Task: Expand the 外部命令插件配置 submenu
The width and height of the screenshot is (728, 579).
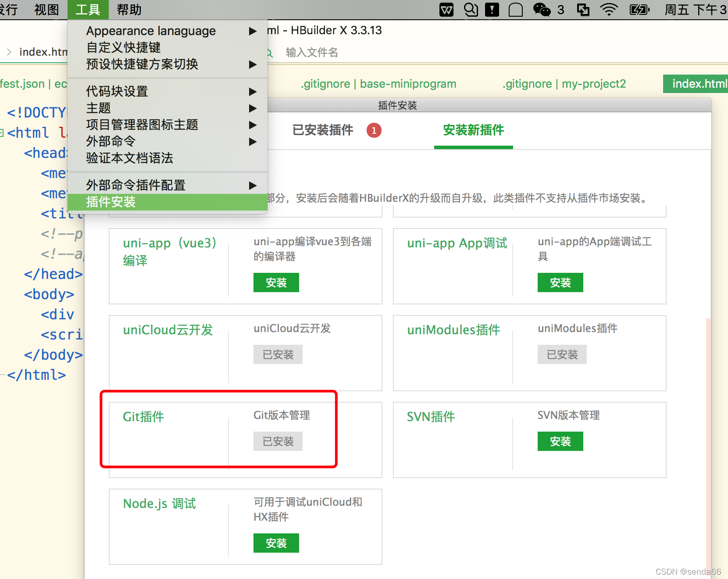Action: (253, 186)
